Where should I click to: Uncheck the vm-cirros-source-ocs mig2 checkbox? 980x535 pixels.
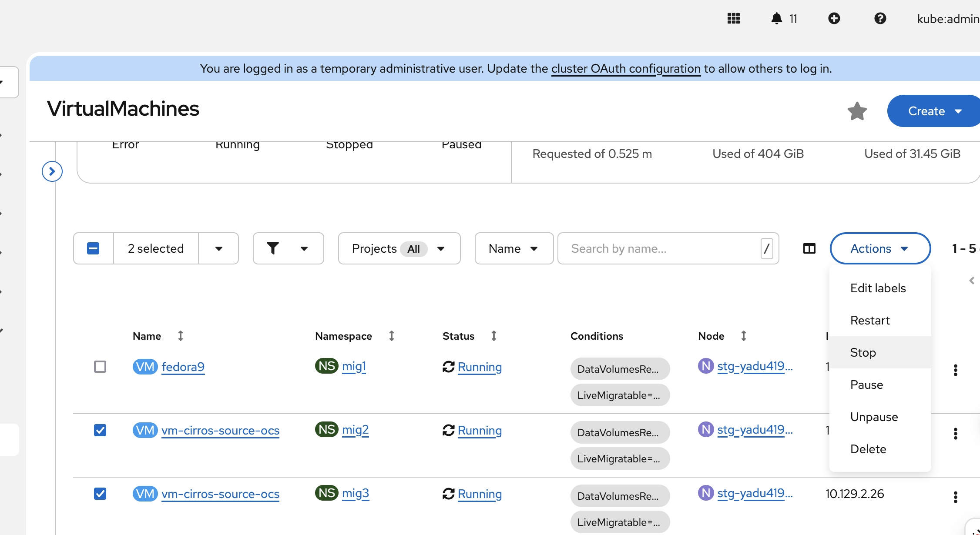(x=100, y=430)
